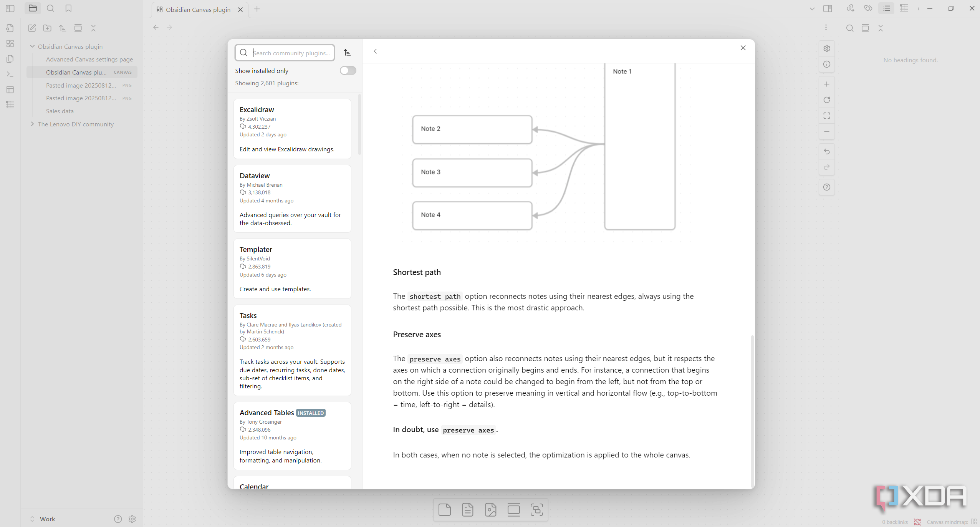This screenshot has height=527, width=980.
Task: Add note from vault to canvas
Action: click(x=468, y=510)
